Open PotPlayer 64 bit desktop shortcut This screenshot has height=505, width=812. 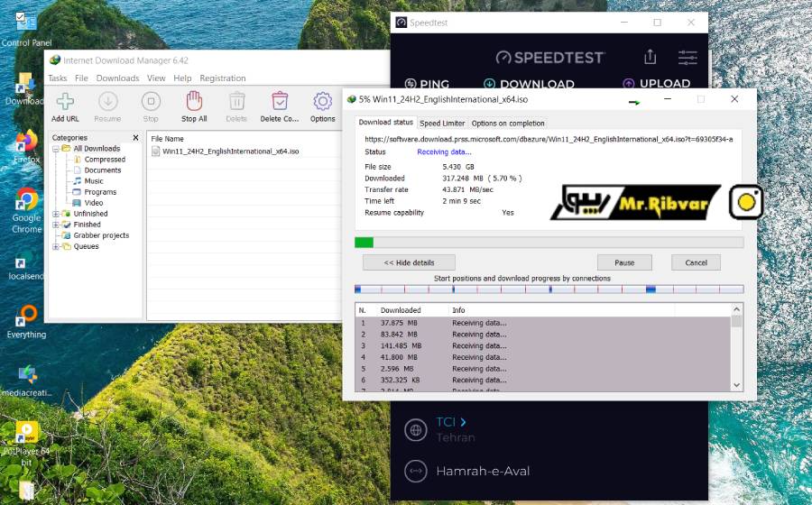click(26, 433)
